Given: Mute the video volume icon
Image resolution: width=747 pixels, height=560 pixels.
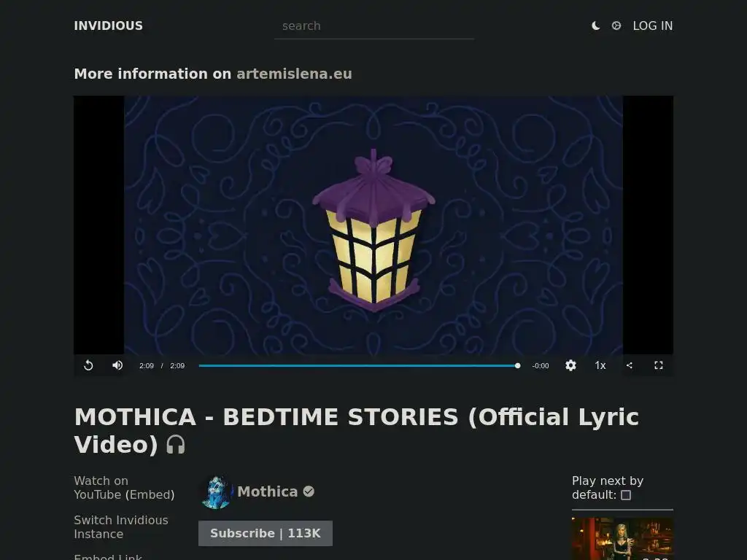Looking at the screenshot, I should 117,365.
